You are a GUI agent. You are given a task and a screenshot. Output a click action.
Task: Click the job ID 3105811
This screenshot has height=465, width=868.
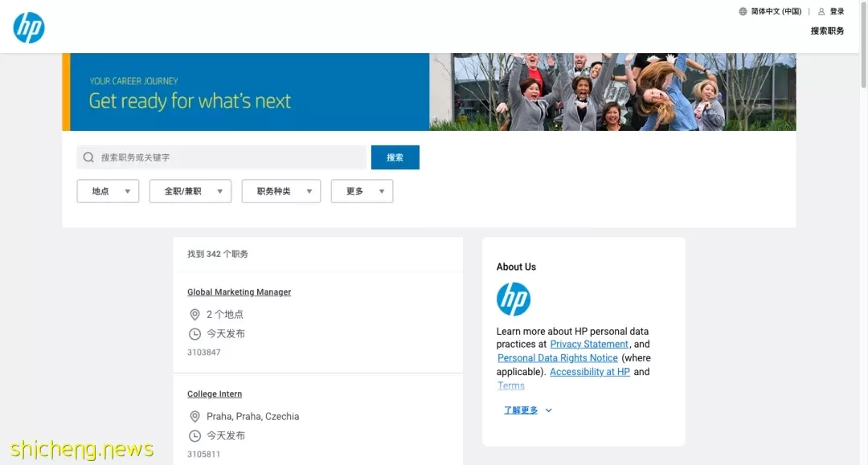tap(203, 454)
